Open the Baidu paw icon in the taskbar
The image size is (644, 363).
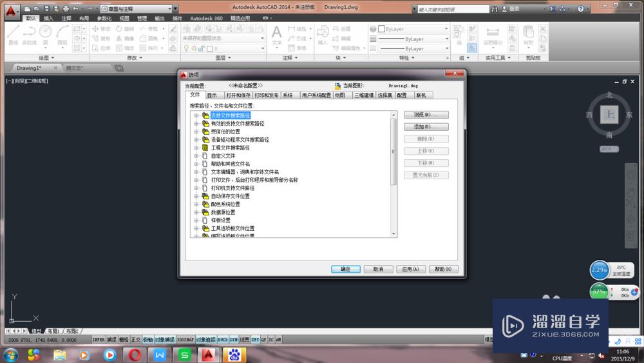click(234, 355)
